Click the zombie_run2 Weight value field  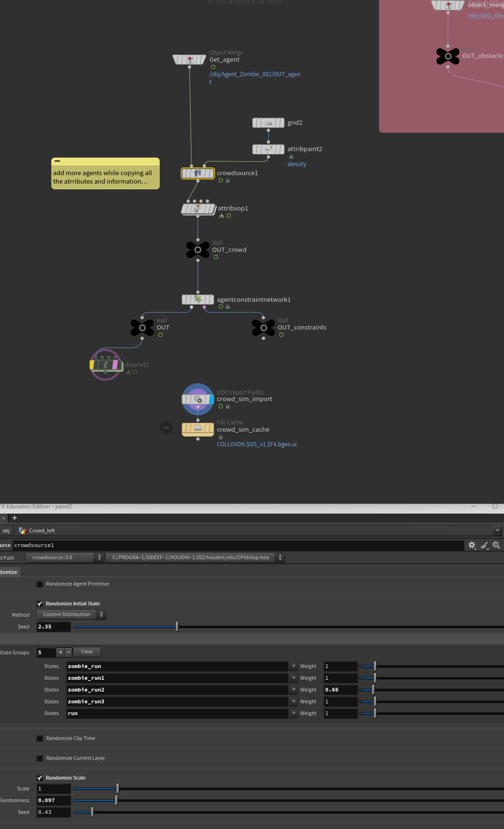pyautogui.click(x=341, y=690)
